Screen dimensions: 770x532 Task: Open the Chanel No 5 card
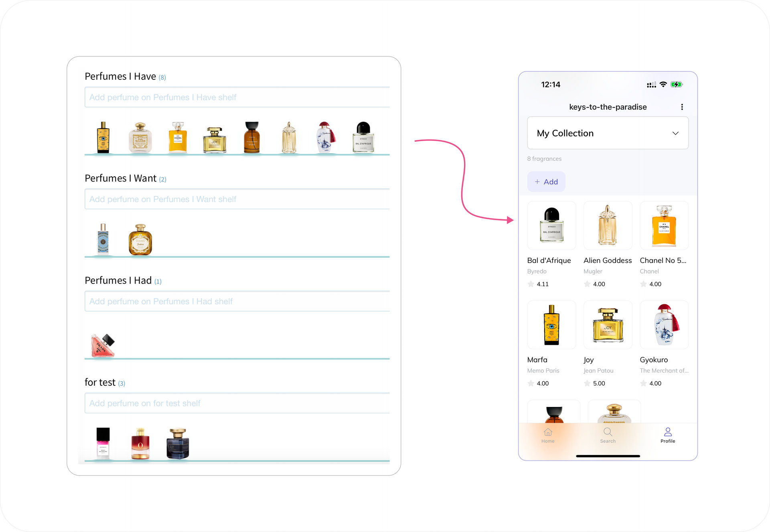(x=664, y=226)
